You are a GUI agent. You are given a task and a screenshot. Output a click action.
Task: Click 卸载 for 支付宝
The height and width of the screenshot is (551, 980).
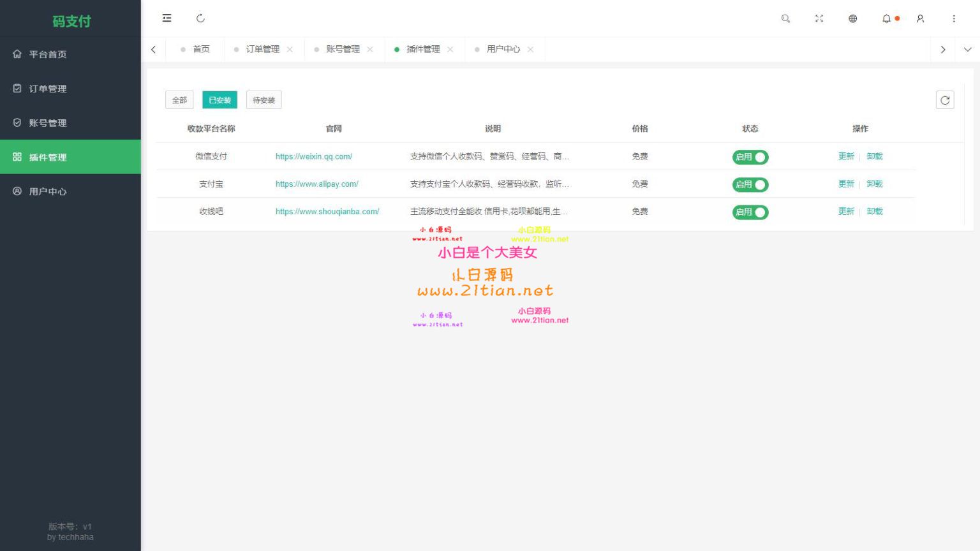point(875,184)
